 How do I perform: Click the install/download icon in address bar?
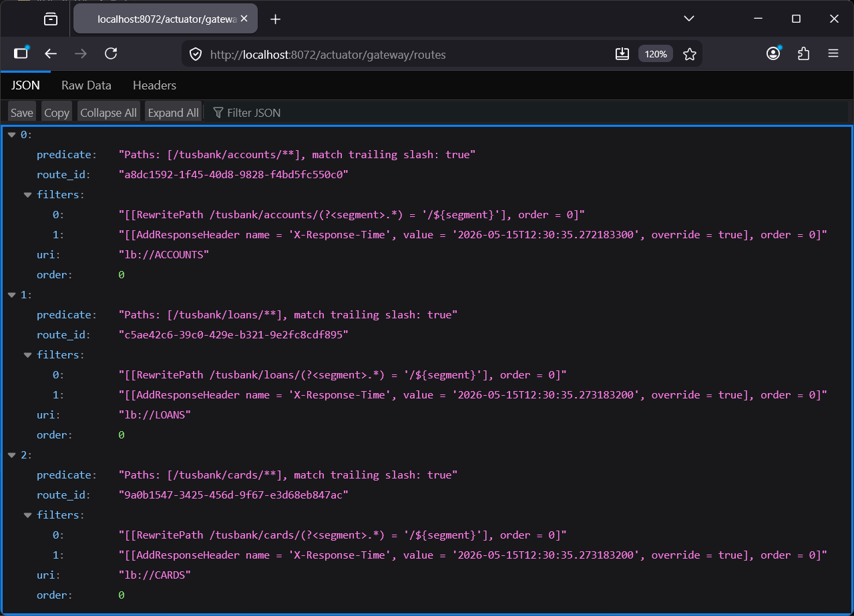(622, 54)
